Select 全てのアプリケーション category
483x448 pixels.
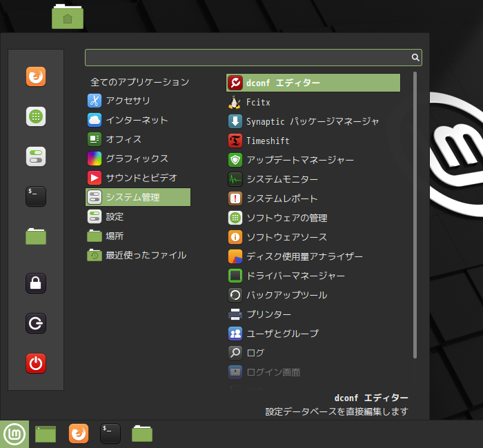pyautogui.click(x=138, y=82)
